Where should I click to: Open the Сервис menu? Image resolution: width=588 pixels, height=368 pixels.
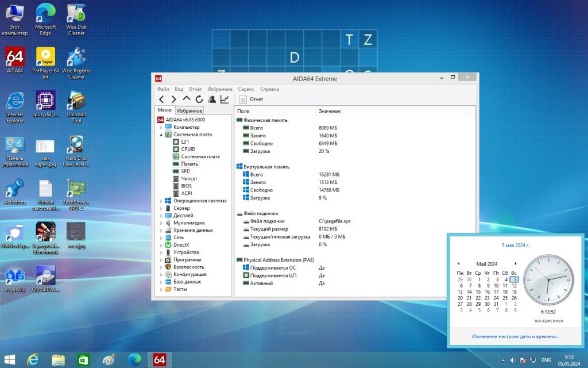coord(246,89)
